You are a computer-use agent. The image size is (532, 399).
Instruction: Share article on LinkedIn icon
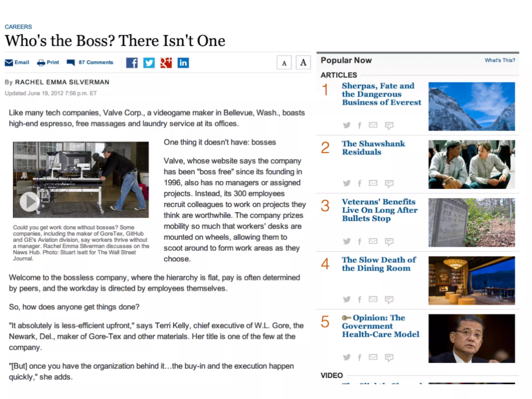click(183, 63)
